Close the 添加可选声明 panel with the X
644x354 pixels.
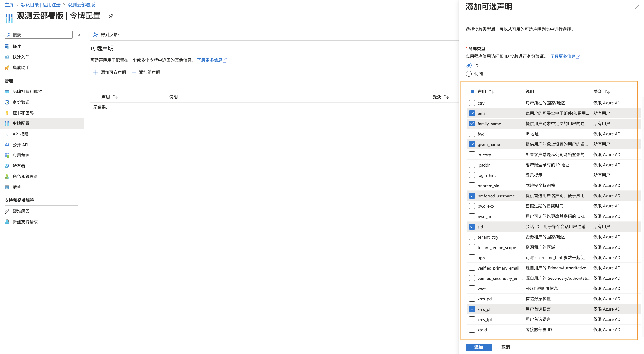[637, 7]
